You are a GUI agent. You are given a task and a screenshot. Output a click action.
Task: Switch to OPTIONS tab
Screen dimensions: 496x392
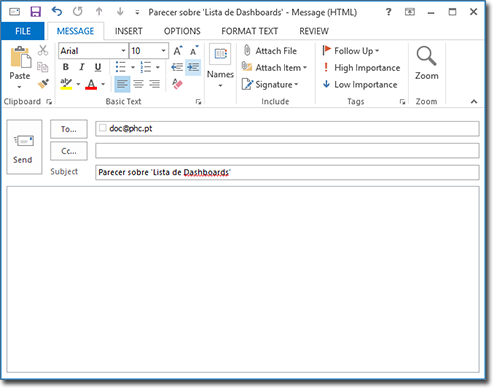pyautogui.click(x=182, y=31)
